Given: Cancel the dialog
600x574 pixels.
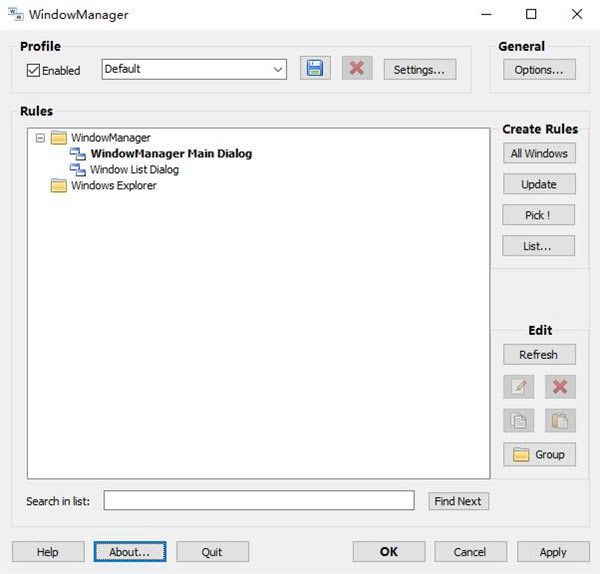Looking at the screenshot, I should (470, 552).
